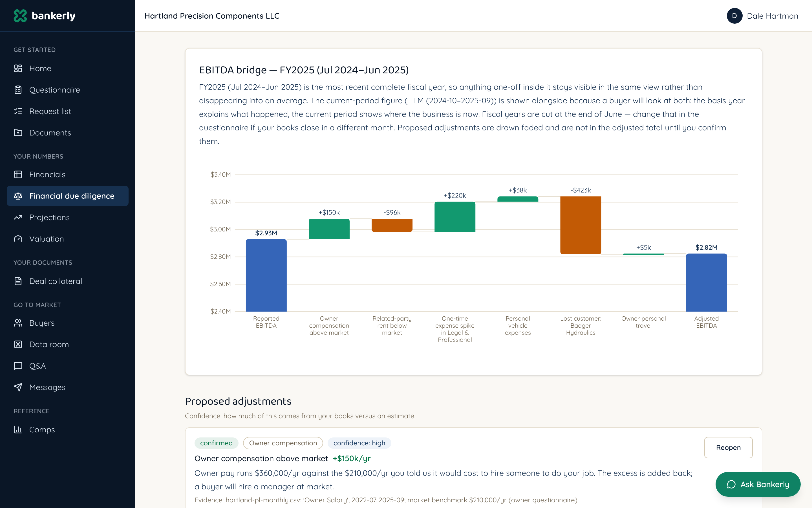Viewport: 812px width, 508px height.
Task: Go to the Questionnaire page
Action: 67,90
